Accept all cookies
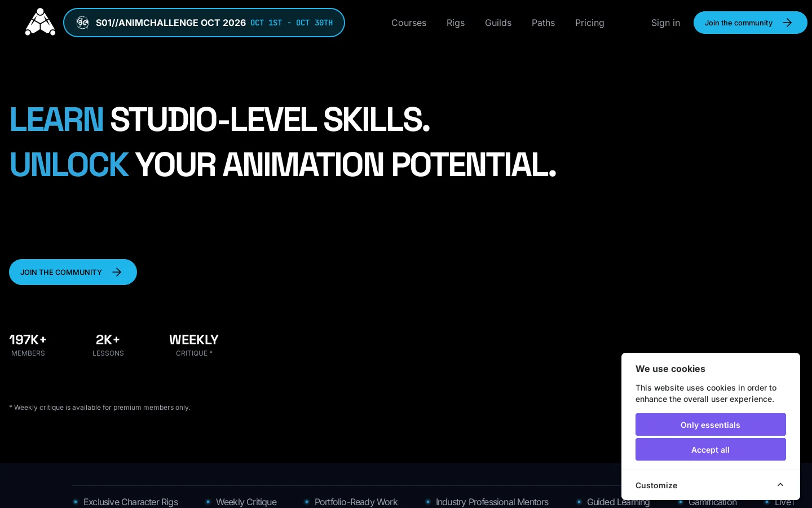This screenshot has width=812, height=508. click(710, 449)
